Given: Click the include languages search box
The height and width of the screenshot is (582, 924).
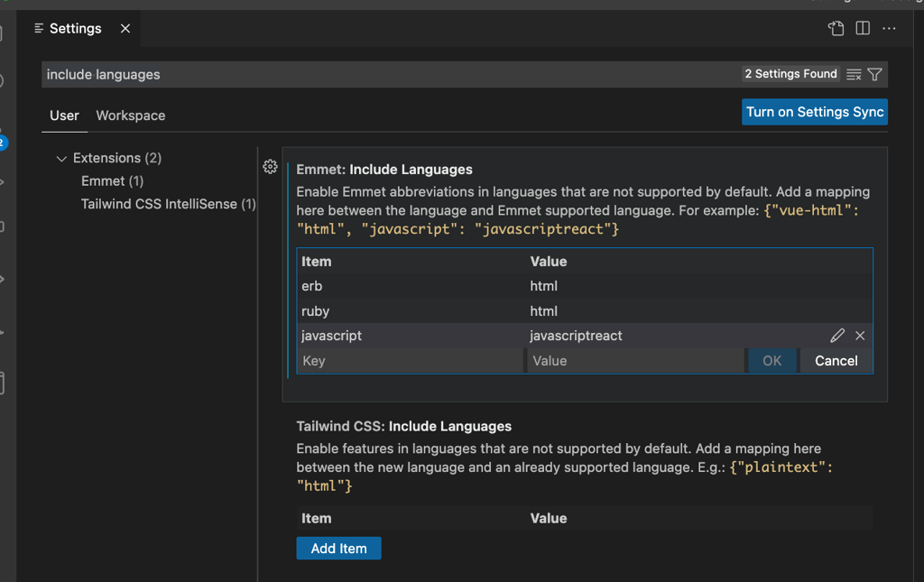Looking at the screenshot, I should tap(389, 74).
